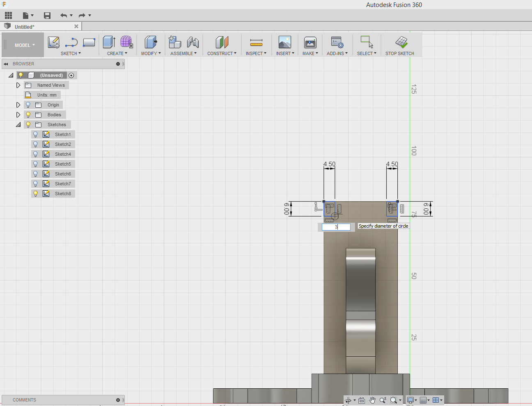The height and width of the screenshot is (406, 532).
Task: Select the Measure Inspect icon
Action: click(256, 42)
